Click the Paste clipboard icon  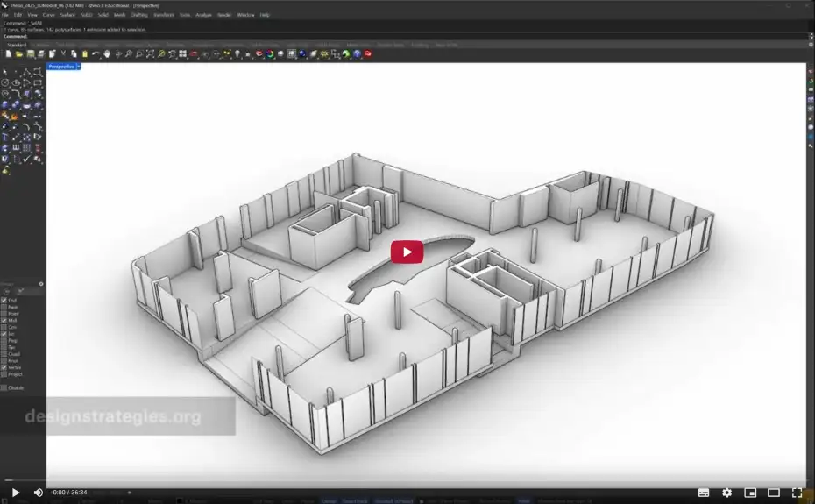85,53
